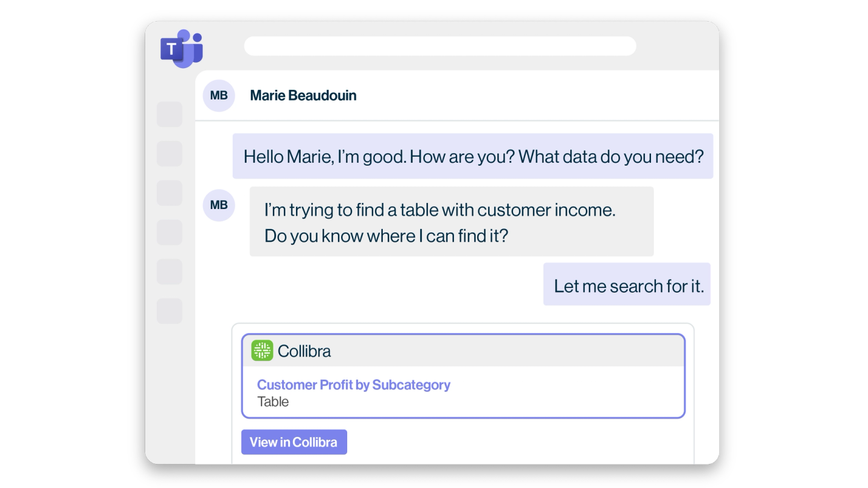The image size is (868, 488).
Task: Open Marie Beaudouin's contact name in the header
Action: [303, 96]
